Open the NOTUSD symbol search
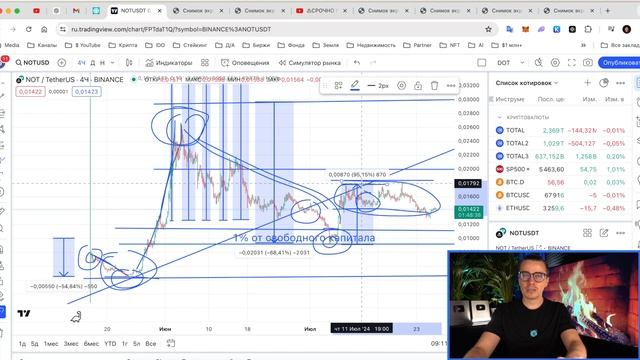640x360 pixels. pos(32,62)
